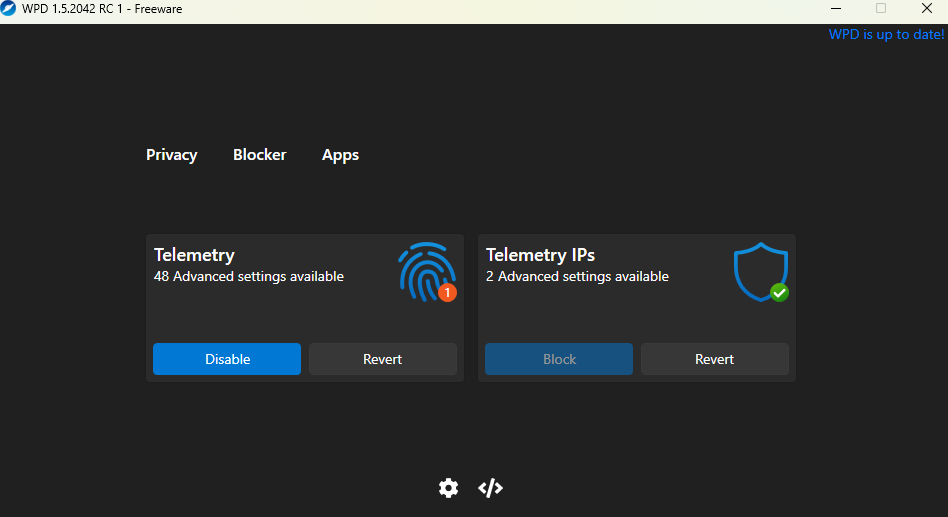
Task: Click the WPD app logo in title bar
Action: pyautogui.click(x=8, y=8)
